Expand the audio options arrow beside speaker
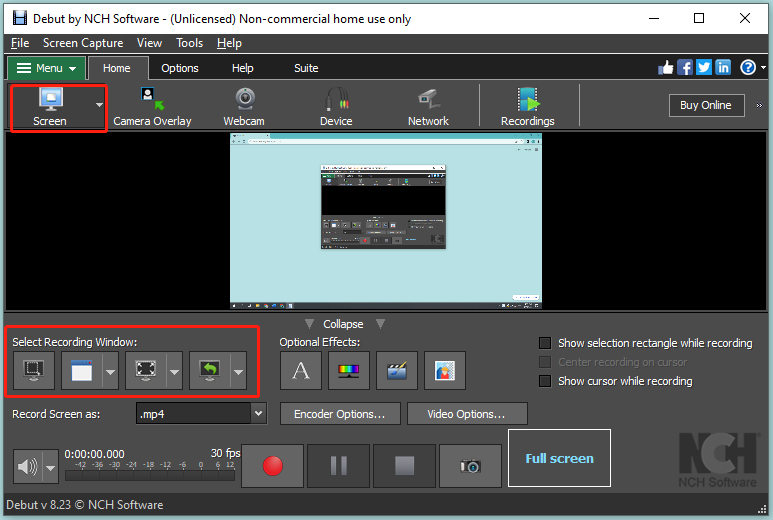Screen dimensions: 773x520 pyautogui.click(x=50, y=466)
